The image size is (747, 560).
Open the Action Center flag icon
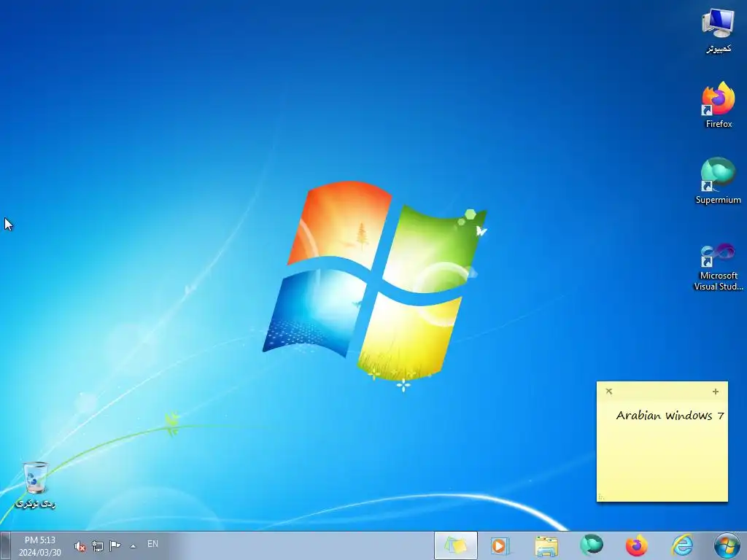click(x=115, y=545)
